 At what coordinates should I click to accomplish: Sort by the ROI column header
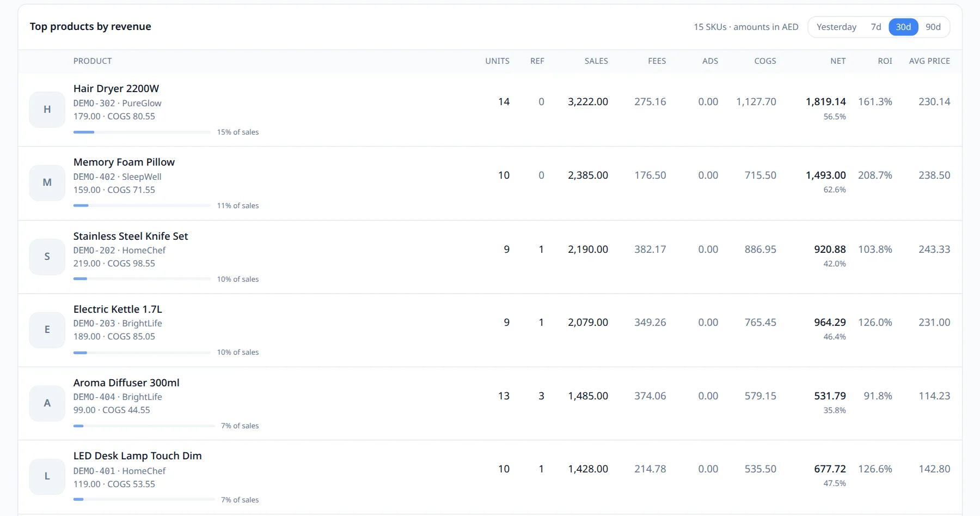[x=885, y=61]
